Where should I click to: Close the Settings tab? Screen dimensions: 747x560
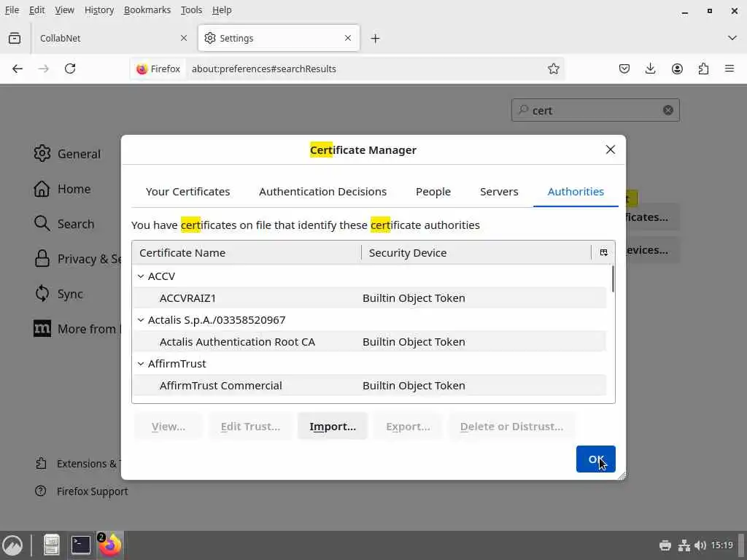[x=348, y=38]
